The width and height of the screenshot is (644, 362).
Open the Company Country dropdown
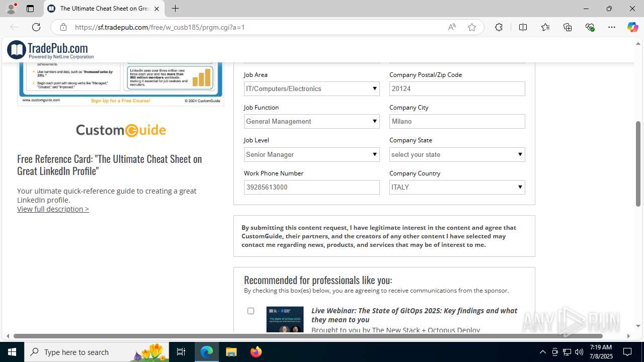[457, 187]
